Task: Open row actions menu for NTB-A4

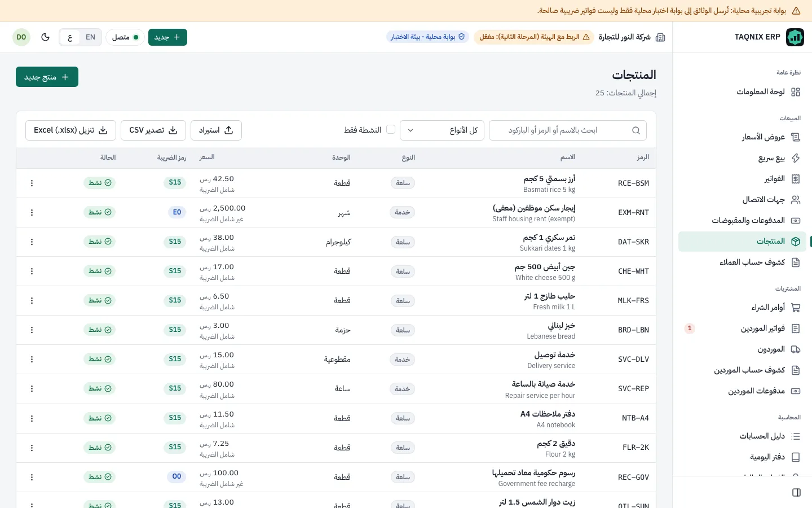Action: point(32,418)
